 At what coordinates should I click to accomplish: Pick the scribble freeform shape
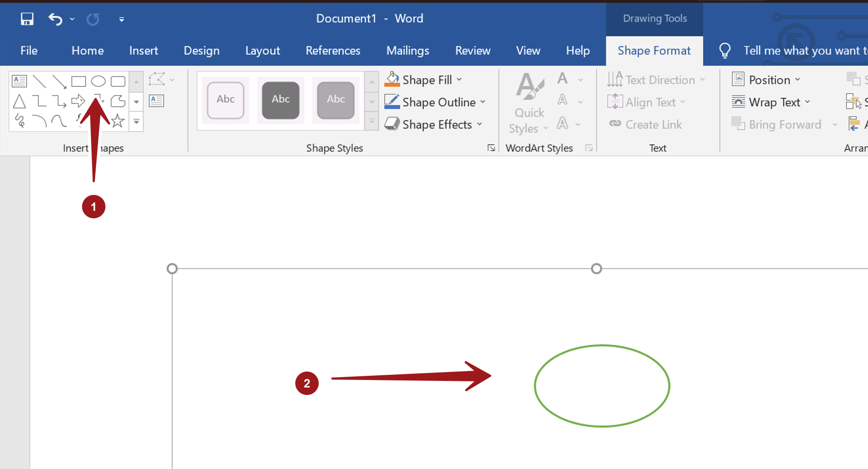(x=19, y=121)
